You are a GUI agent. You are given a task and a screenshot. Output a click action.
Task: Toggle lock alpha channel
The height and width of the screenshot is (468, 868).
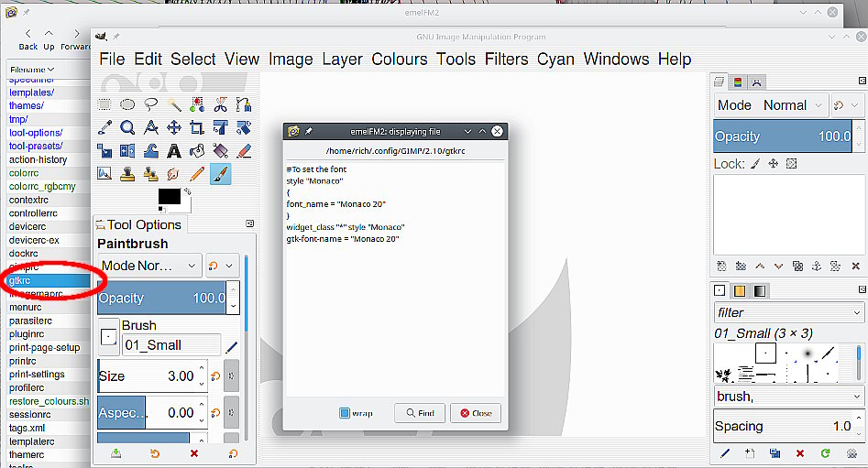[792, 164]
